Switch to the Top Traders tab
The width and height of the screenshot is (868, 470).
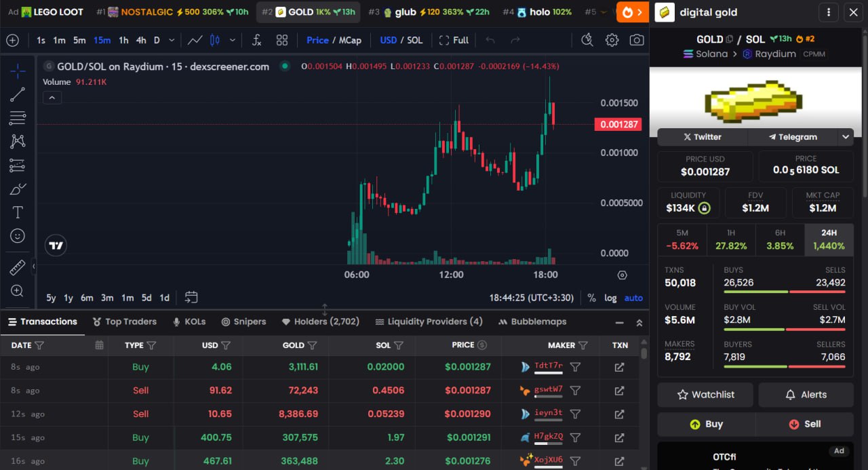124,321
